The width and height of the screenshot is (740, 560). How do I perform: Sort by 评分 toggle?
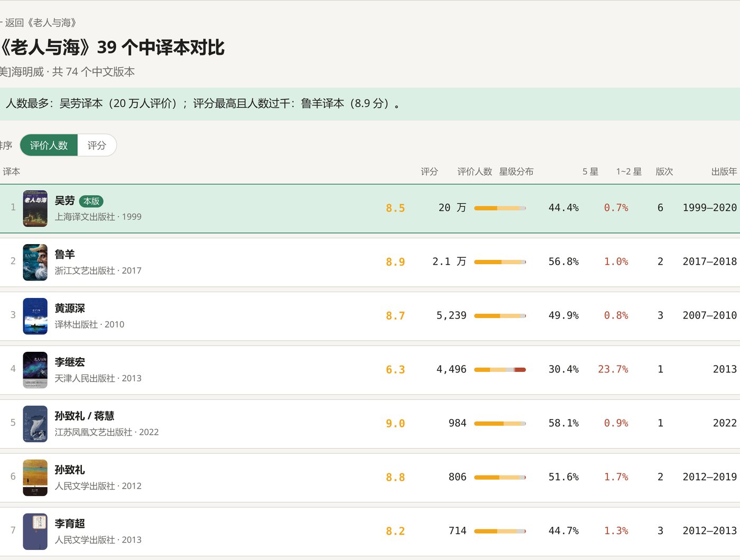(97, 145)
